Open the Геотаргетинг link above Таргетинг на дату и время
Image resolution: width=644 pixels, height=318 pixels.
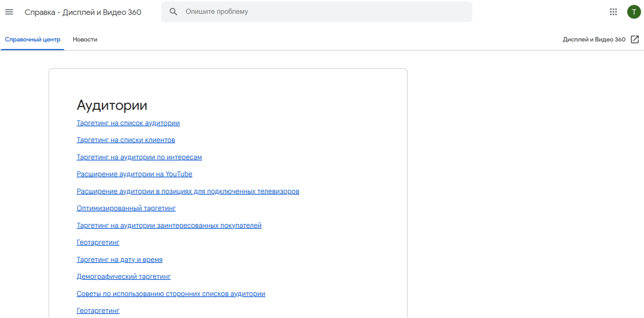point(98,242)
